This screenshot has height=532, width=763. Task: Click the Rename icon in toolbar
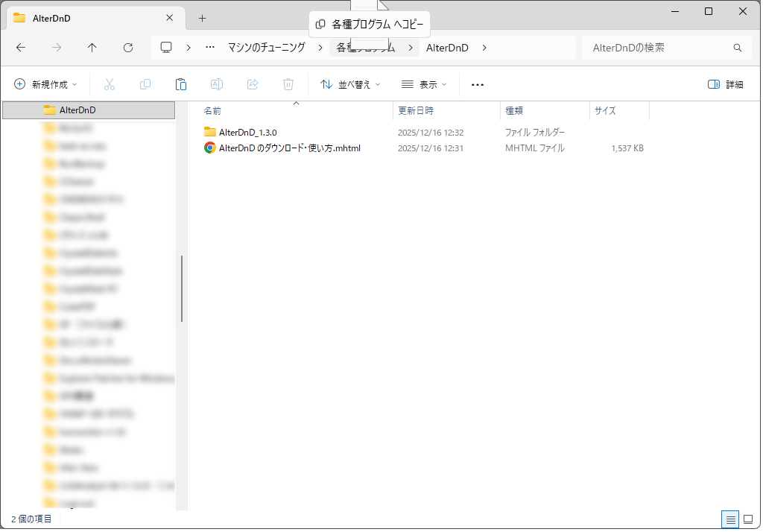(217, 84)
